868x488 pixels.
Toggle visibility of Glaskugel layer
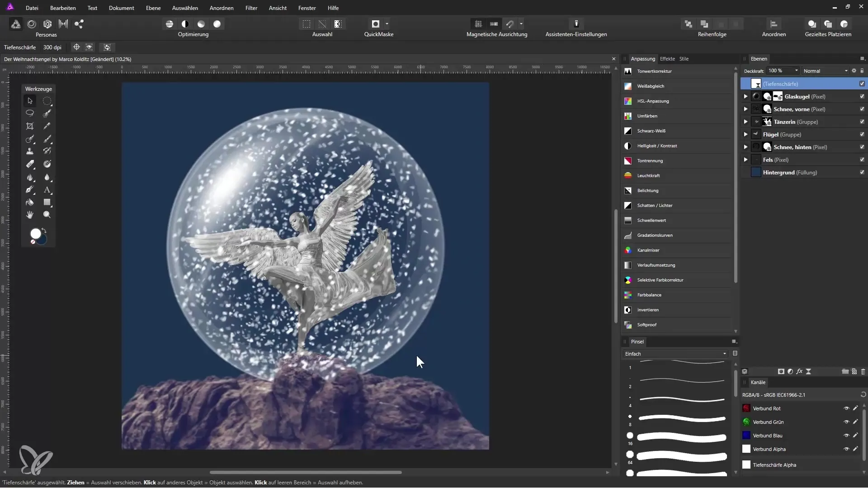[862, 97]
